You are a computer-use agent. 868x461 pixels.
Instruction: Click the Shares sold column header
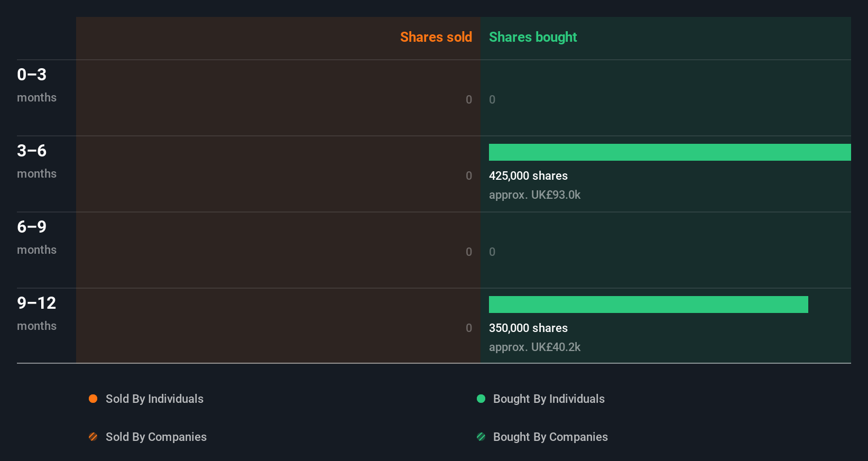tap(436, 37)
